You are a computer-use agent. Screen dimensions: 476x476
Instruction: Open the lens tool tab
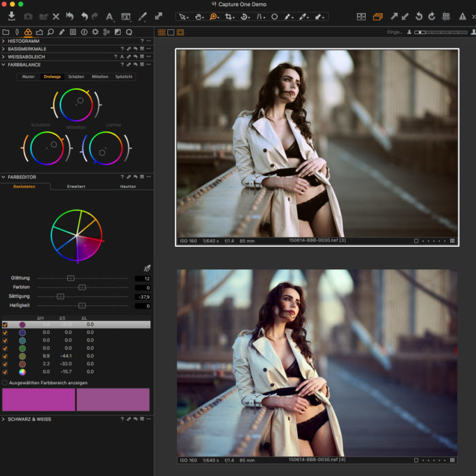(17, 32)
